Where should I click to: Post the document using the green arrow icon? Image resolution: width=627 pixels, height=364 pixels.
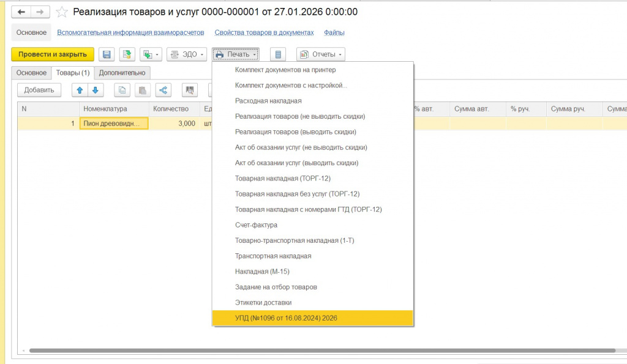(127, 54)
